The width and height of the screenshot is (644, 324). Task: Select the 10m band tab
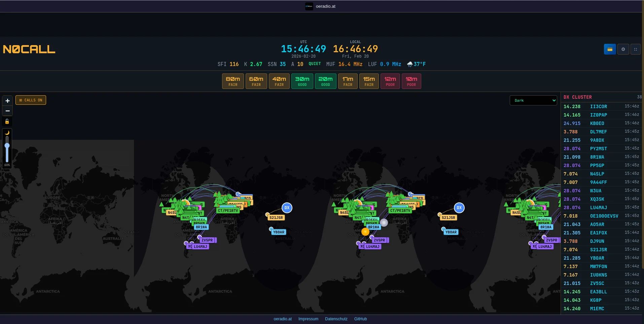click(411, 81)
